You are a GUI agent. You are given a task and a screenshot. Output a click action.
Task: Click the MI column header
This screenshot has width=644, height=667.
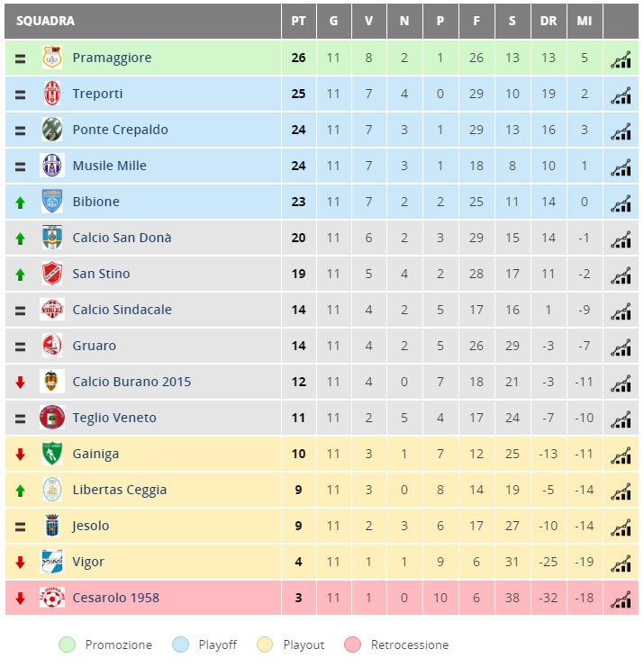585,21
